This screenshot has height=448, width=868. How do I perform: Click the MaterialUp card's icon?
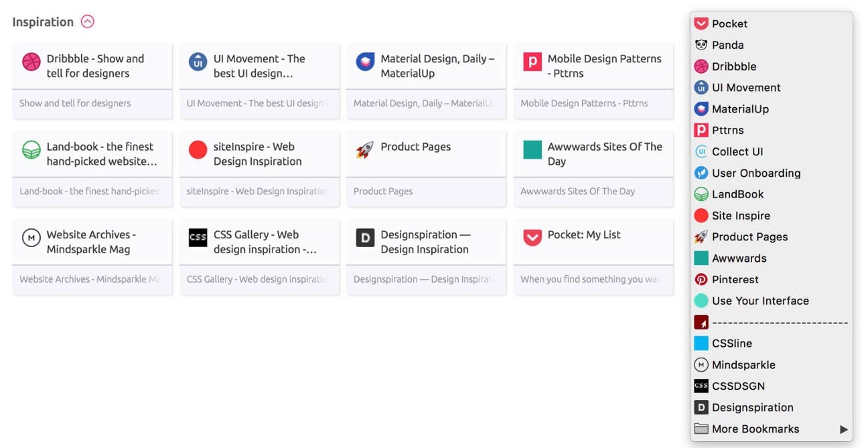pyautogui.click(x=365, y=62)
